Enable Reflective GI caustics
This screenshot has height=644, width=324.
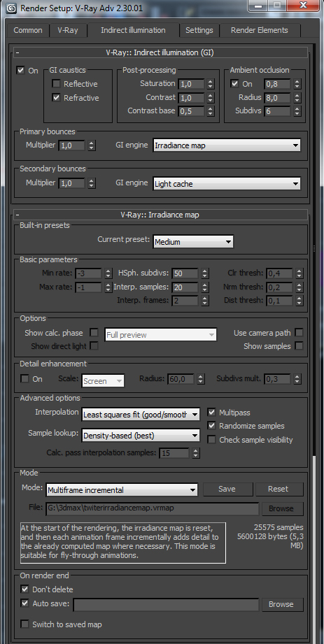56,84
